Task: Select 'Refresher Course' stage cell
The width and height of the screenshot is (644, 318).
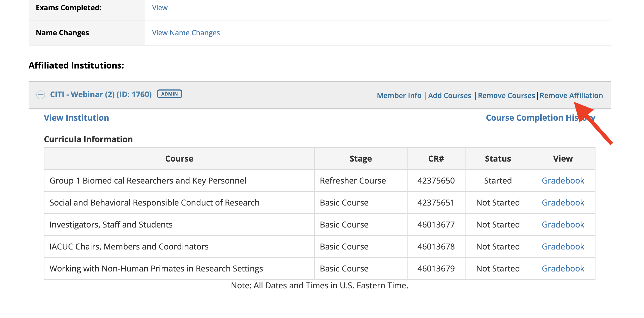Action: click(x=361, y=180)
